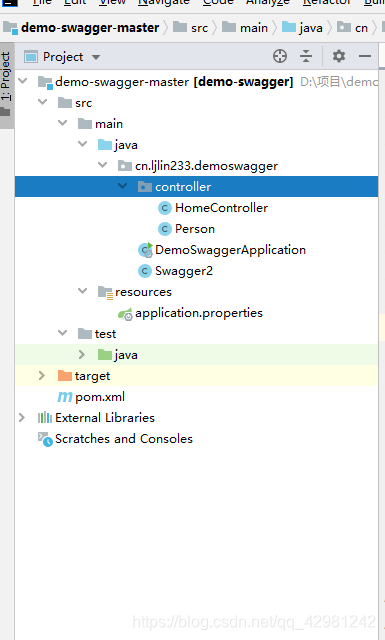This screenshot has width=385, height=640.
Task: Collapse the main folder node
Action: tap(62, 123)
